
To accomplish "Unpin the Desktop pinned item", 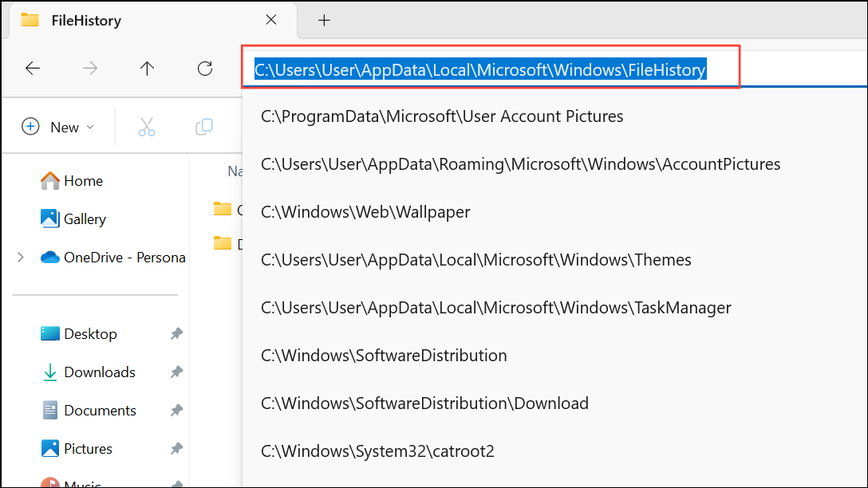I will (176, 333).
